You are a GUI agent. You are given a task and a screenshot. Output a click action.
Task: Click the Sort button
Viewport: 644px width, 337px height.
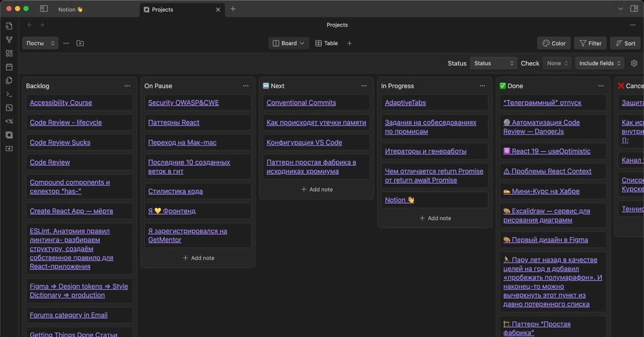(625, 43)
